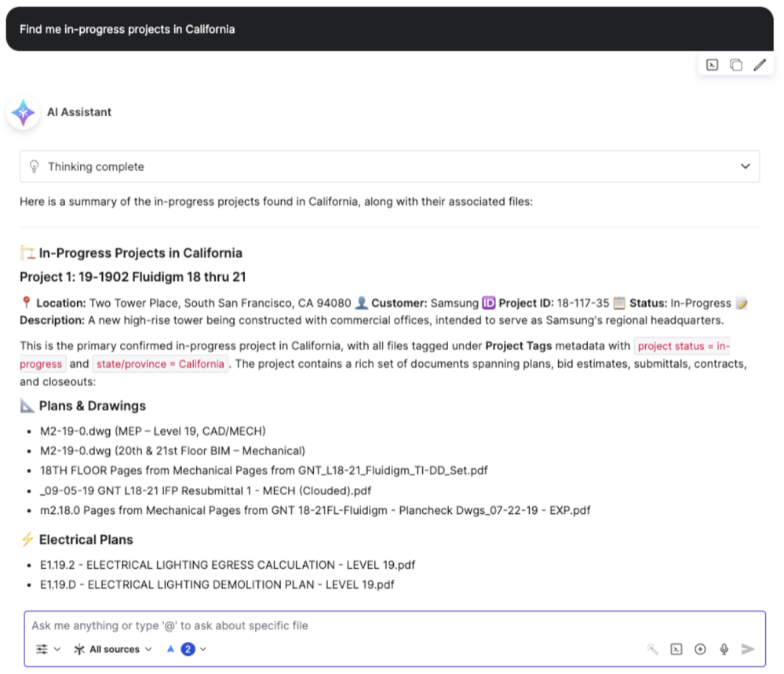Edit the prompt with the pencil icon

coord(760,65)
